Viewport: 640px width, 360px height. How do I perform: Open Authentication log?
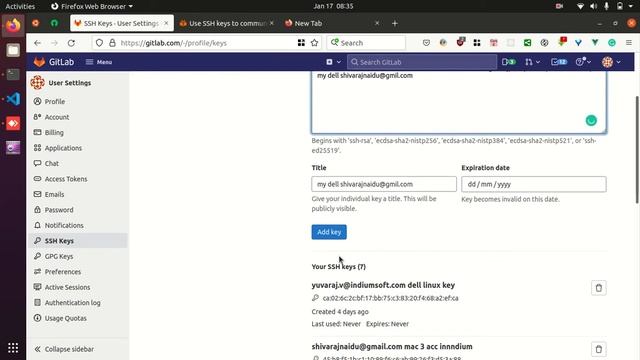tap(72, 303)
